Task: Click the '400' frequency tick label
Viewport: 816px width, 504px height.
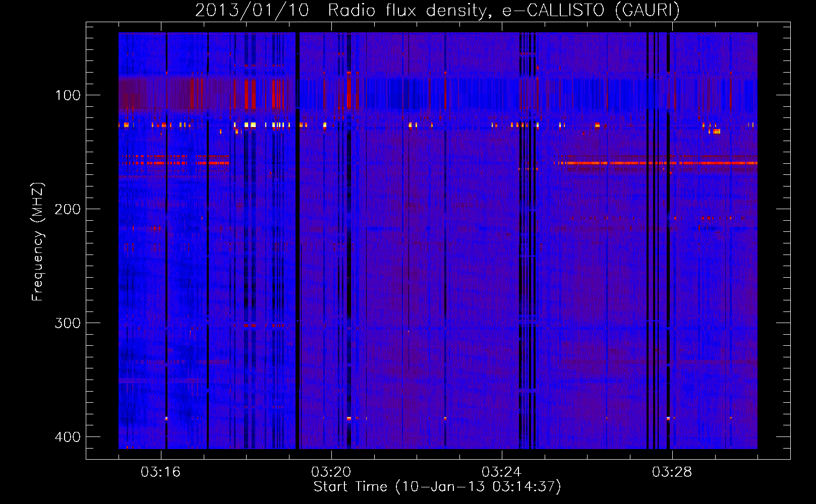Action: (x=68, y=437)
